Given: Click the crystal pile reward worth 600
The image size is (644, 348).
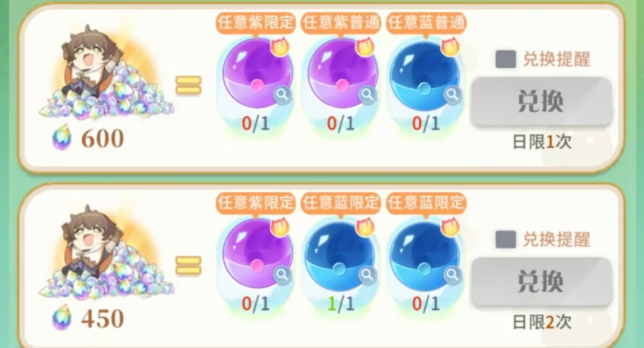Looking at the screenshot, I should [x=107, y=74].
